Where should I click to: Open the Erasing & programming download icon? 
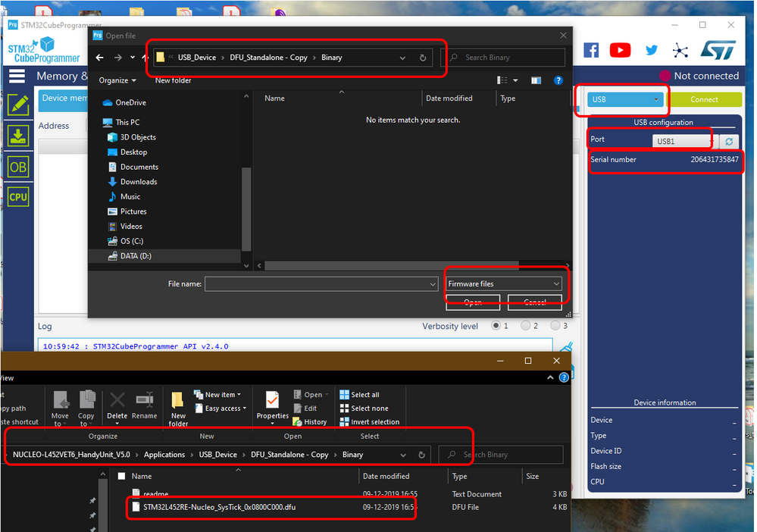[18, 136]
